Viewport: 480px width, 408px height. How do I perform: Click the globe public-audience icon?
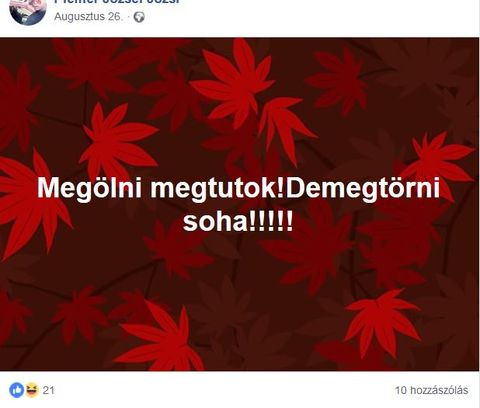139,17
